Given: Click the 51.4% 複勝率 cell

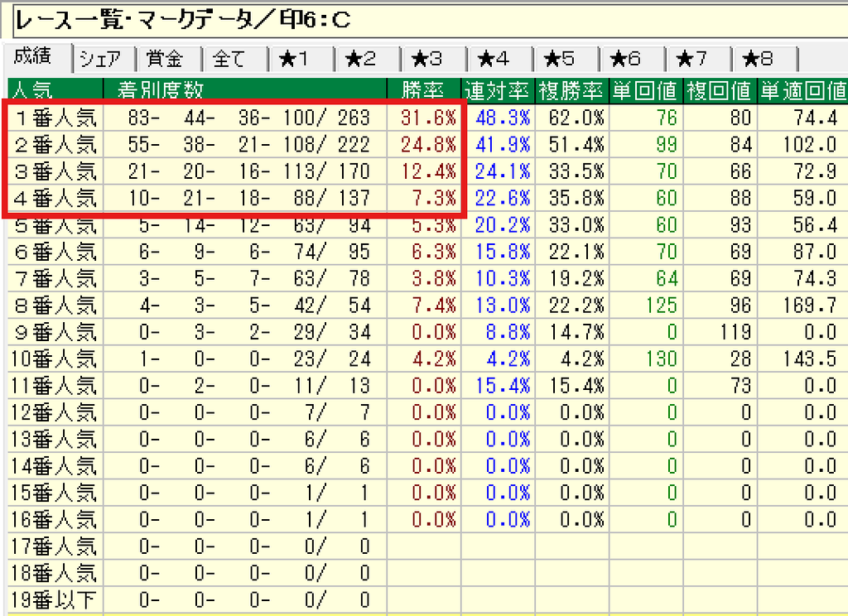Looking at the screenshot, I should 571,144.
